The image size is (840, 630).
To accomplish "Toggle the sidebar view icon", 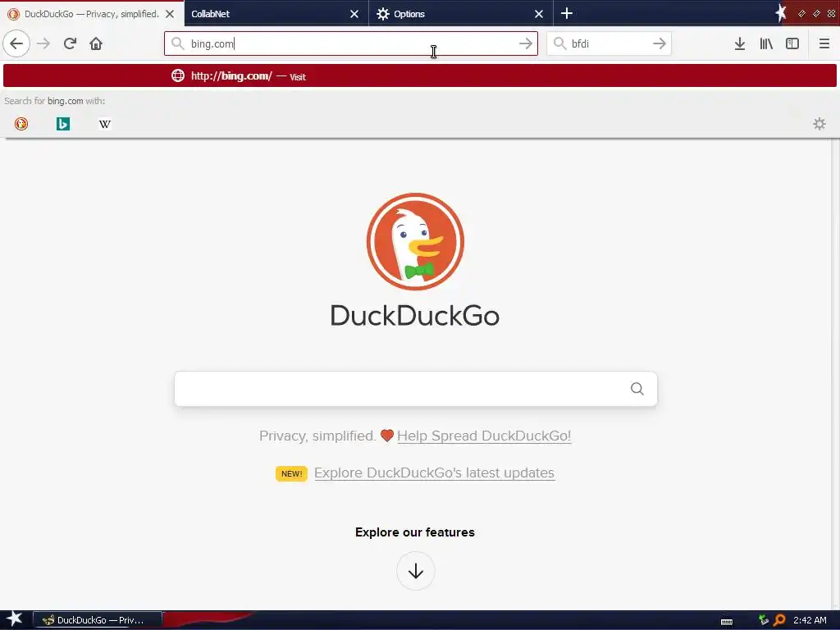I will click(x=792, y=43).
